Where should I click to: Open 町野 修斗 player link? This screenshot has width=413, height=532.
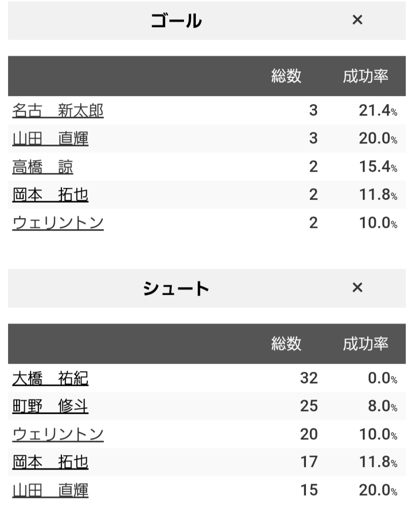coord(50,406)
